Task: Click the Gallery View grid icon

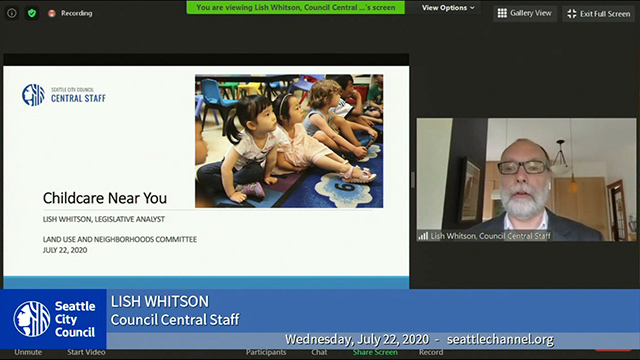Action: click(502, 13)
